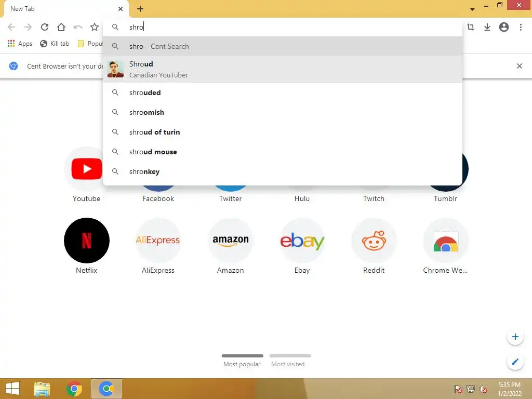Close the New Tab tab

(x=121, y=9)
